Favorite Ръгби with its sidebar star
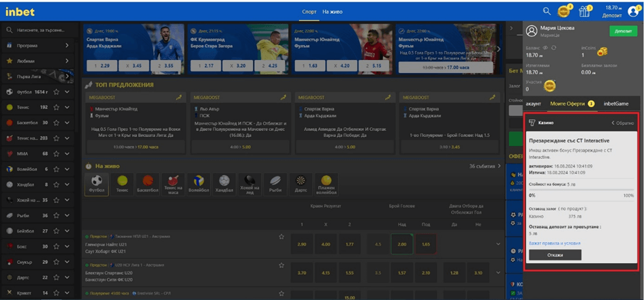 coord(57,215)
